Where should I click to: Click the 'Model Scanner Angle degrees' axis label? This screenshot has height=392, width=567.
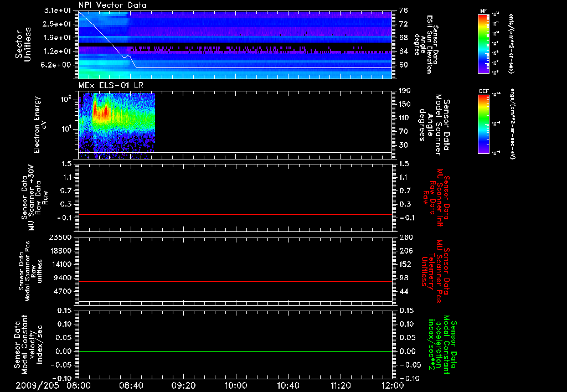[x=435, y=125]
